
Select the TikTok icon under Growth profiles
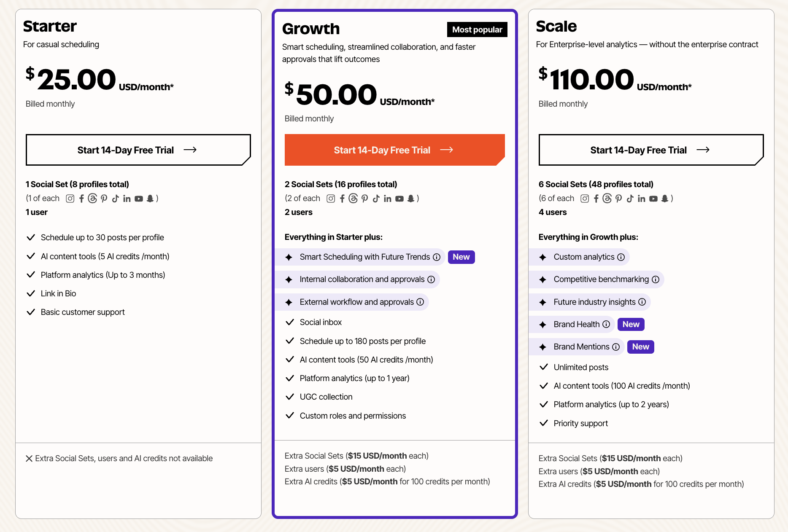tap(376, 198)
